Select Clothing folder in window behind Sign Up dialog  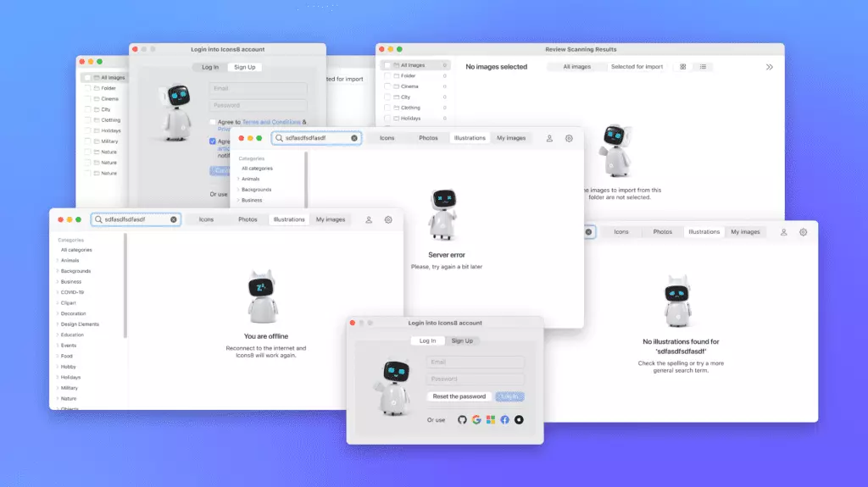[x=111, y=120]
